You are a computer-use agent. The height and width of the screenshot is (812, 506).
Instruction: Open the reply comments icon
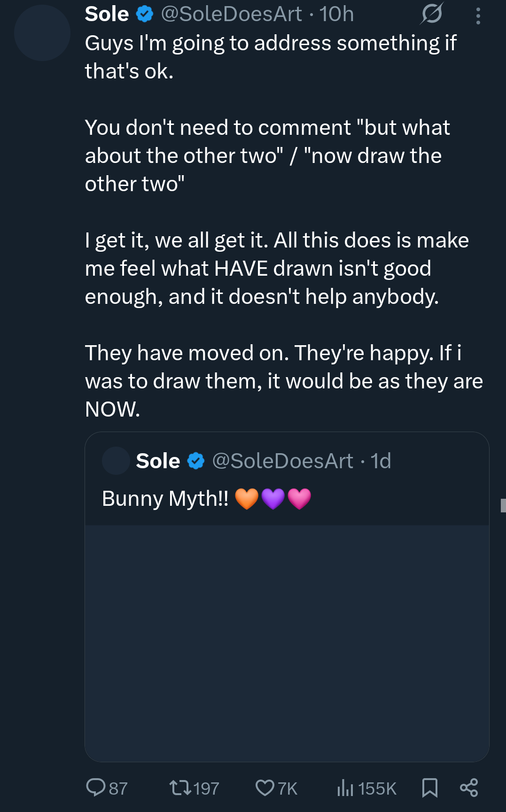pos(96,788)
